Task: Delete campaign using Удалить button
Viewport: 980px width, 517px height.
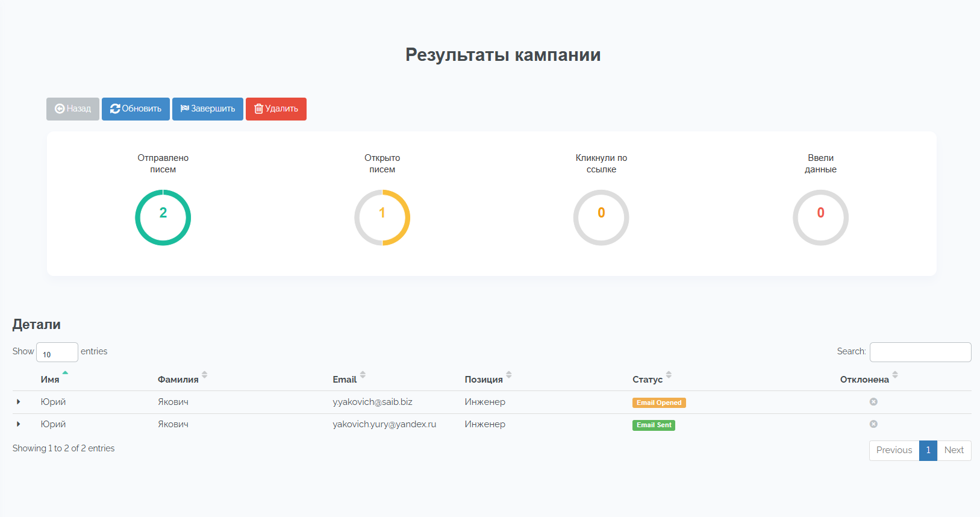Action: [x=276, y=109]
